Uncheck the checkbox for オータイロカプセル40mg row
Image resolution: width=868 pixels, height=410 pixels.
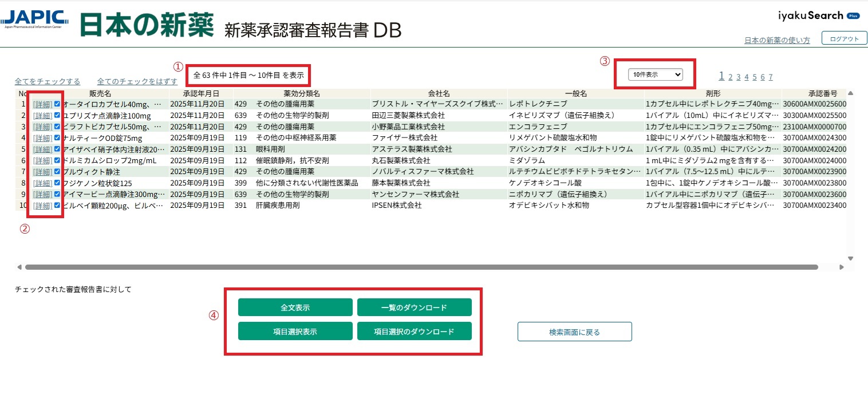pos(57,104)
